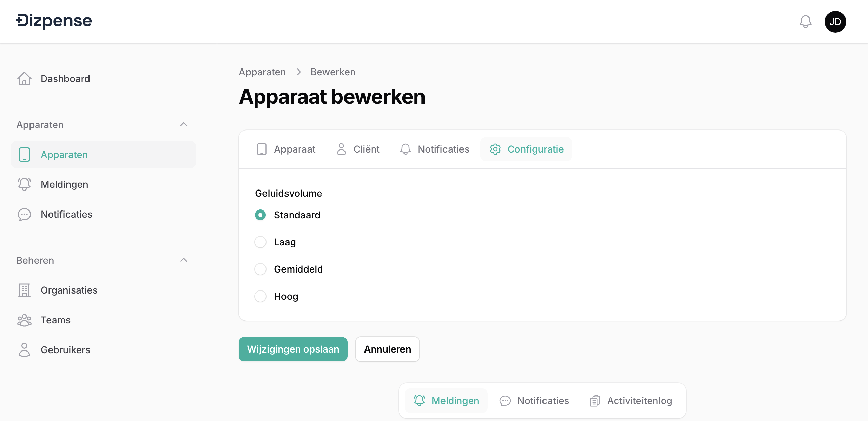Image resolution: width=868 pixels, height=421 pixels.
Task: Choose the Hoog volume radio button
Action: coord(260,296)
